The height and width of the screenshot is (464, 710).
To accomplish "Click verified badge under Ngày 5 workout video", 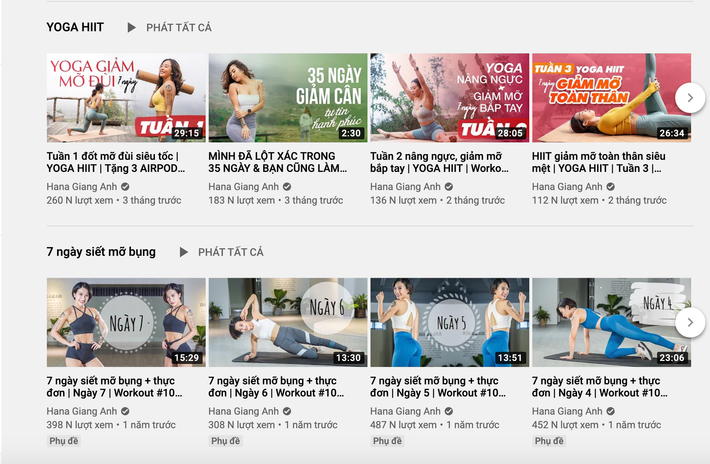I will pyautogui.click(x=449, y=411).
